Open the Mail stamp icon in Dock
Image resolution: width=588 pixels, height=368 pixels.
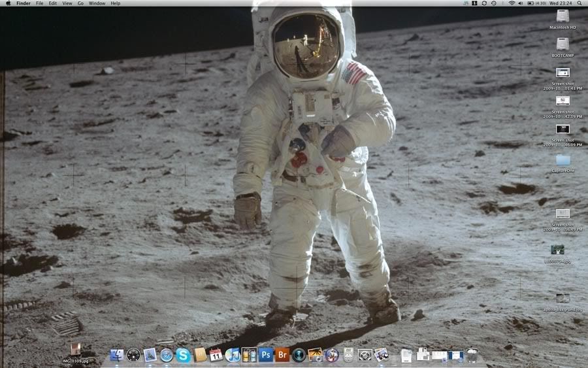[150, 354]
